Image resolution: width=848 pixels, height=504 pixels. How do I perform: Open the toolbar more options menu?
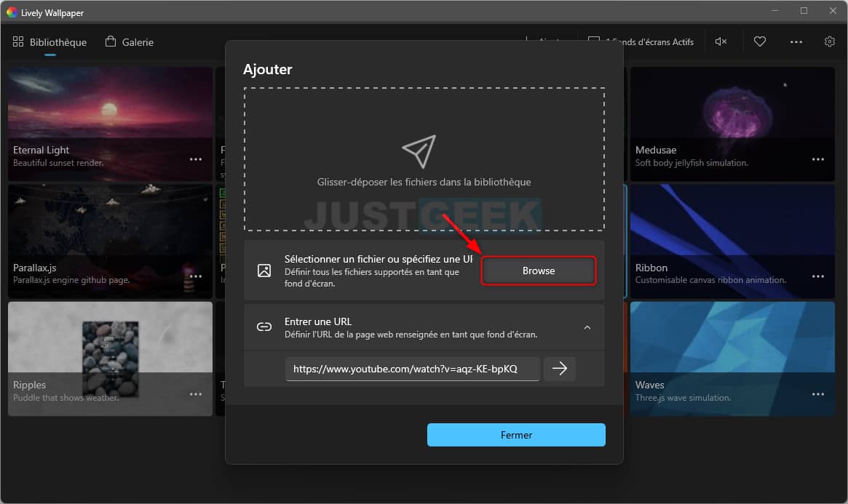pos(796,41)
